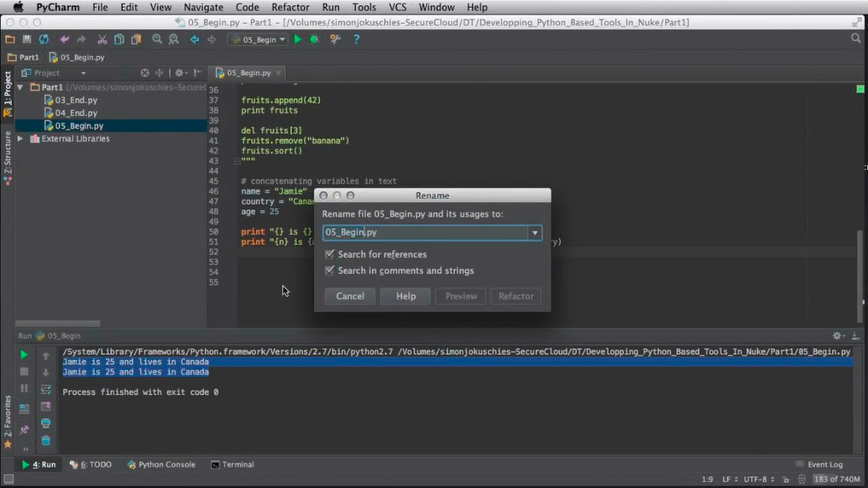Click Refactor in the Rename dialog
The height and width of the screenshot is (488, 868).
(x=516, y=296)
